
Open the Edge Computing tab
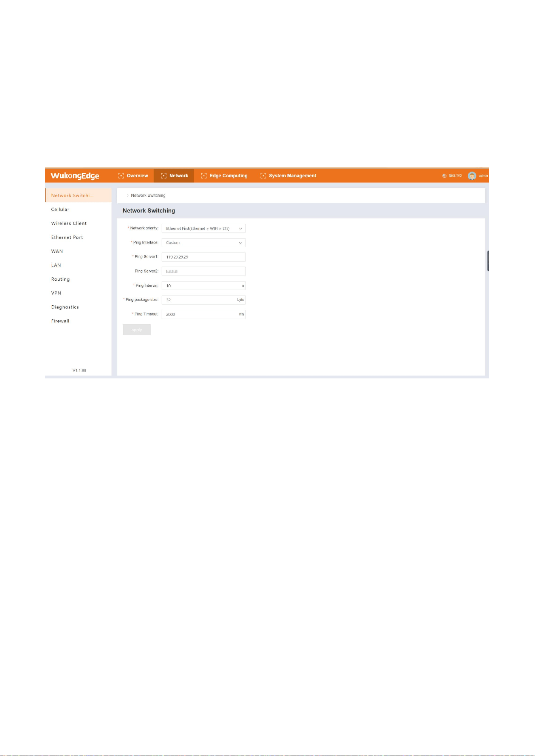[x=224, y=176]
